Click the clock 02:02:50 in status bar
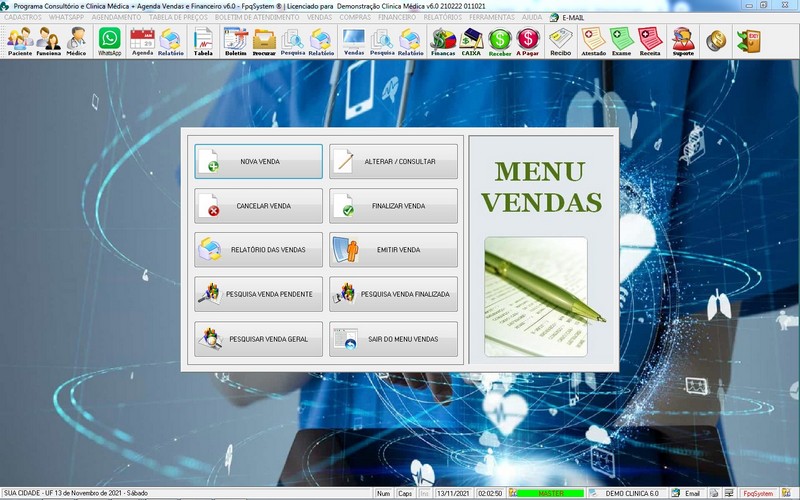800x500 pixels. [x=490, y=493]
